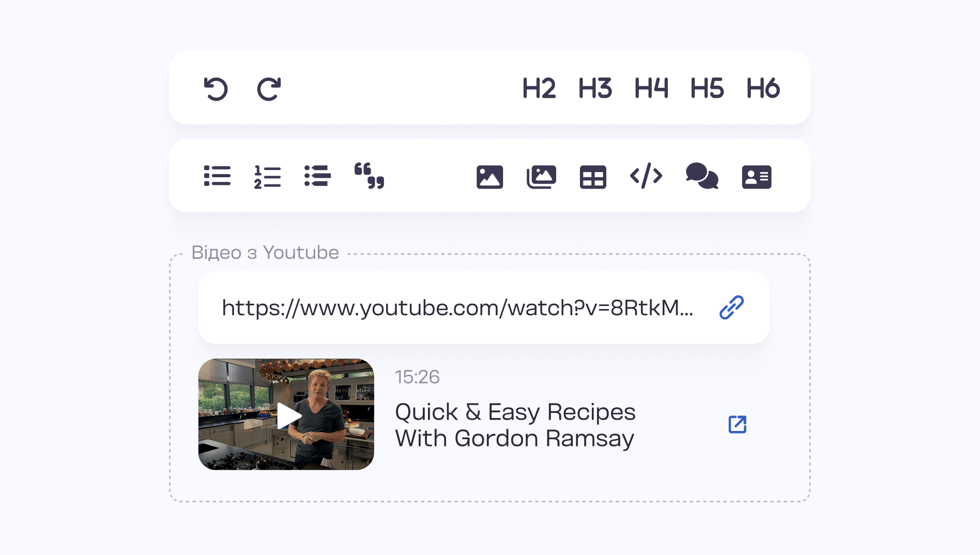The width and height of the screenshot is (980, 555).
Task: Apply H3 heading format
Action: [595, 88]
